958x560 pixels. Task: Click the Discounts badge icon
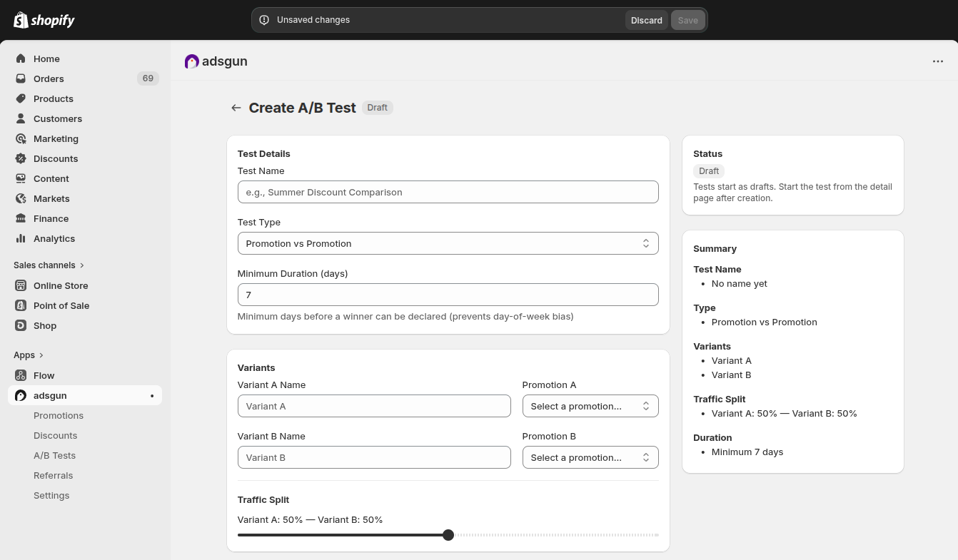[x=21, y=158]
